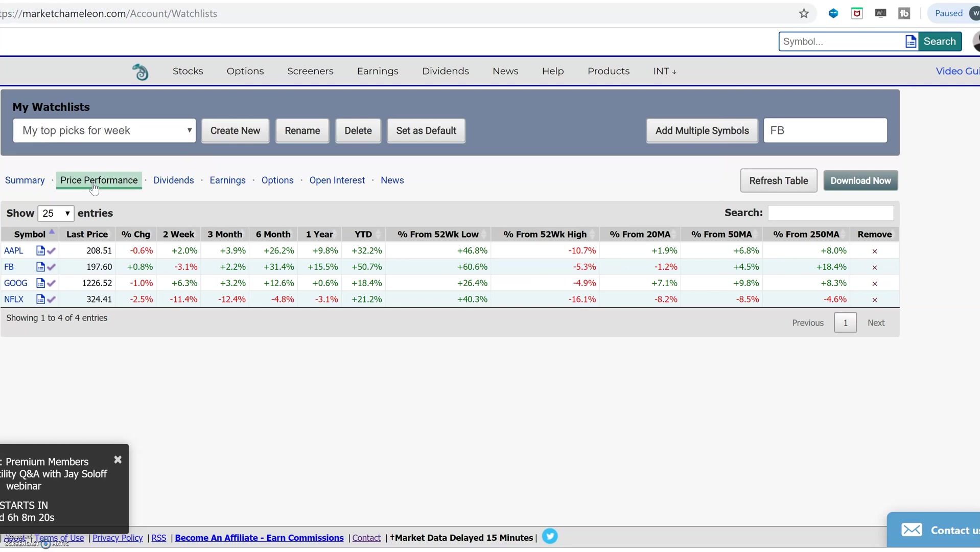Open the Screeners menu item
This screenshot has height=552, width=980.
pos(310,71)
